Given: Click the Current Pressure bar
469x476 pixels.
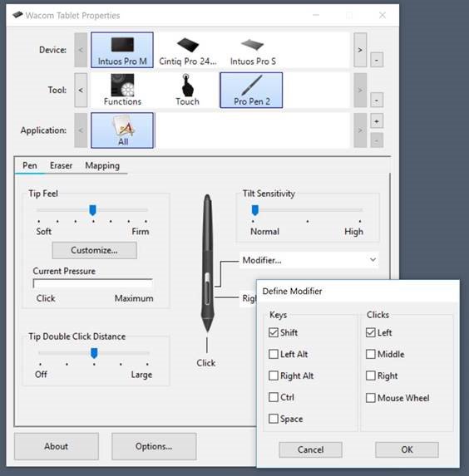Looking at the screenshot, I should pyautogui.click(x=92, y=283).
